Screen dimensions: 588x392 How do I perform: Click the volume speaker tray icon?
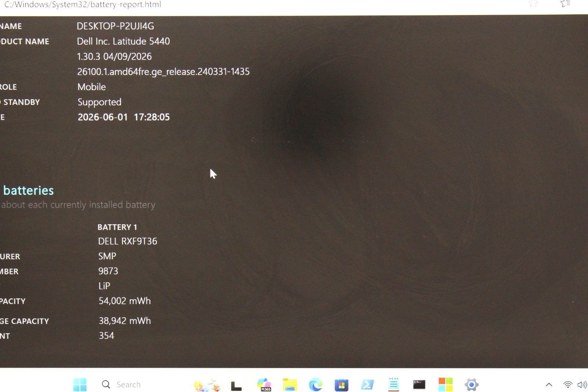[582, 385]
